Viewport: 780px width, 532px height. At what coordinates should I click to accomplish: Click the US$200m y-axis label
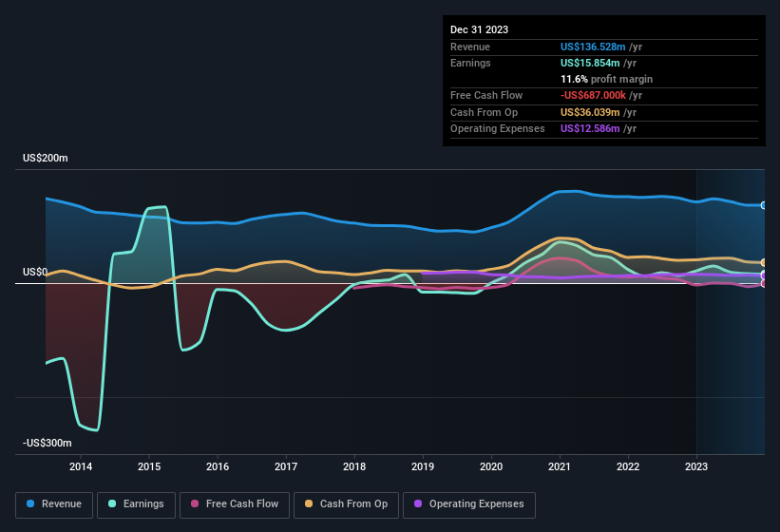[x=46, y=158]
